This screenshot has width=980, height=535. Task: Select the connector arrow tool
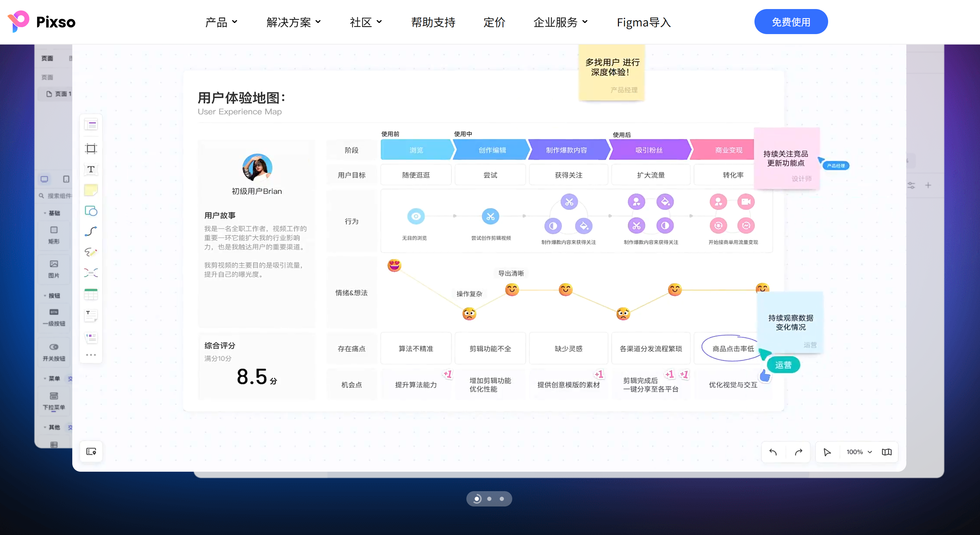click(x=91, y=232)
